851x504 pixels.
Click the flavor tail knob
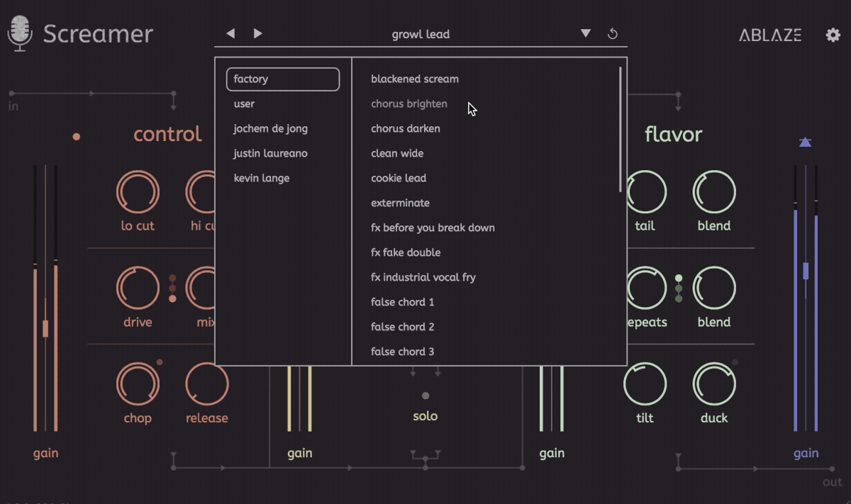click(x=645, y=192)
